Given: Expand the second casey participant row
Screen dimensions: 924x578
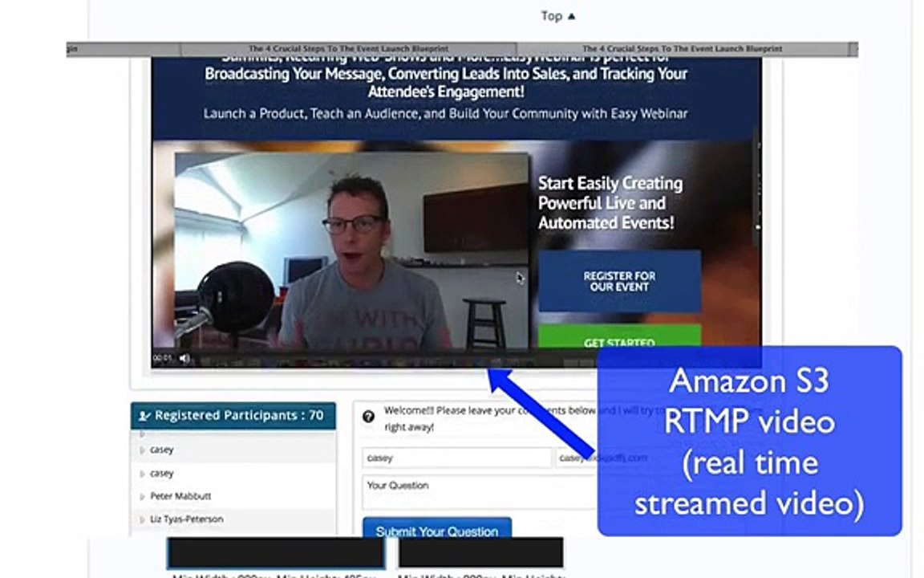Looking at the screenshot, I should pyautogui.click(x=142, y=474).
